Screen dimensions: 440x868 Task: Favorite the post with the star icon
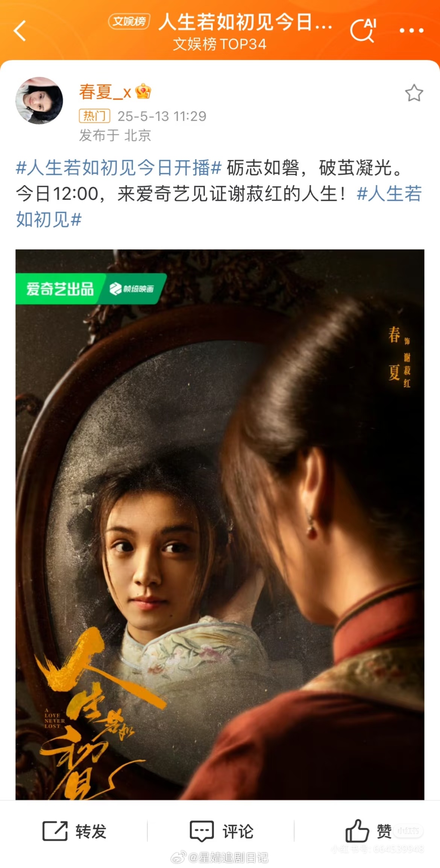pos(414,93)
